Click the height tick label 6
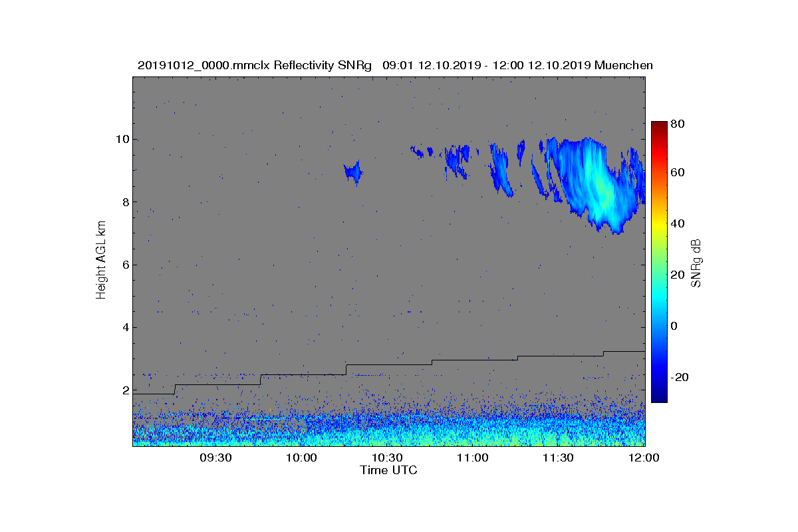The image size is (798, 532). pos(126,265)
